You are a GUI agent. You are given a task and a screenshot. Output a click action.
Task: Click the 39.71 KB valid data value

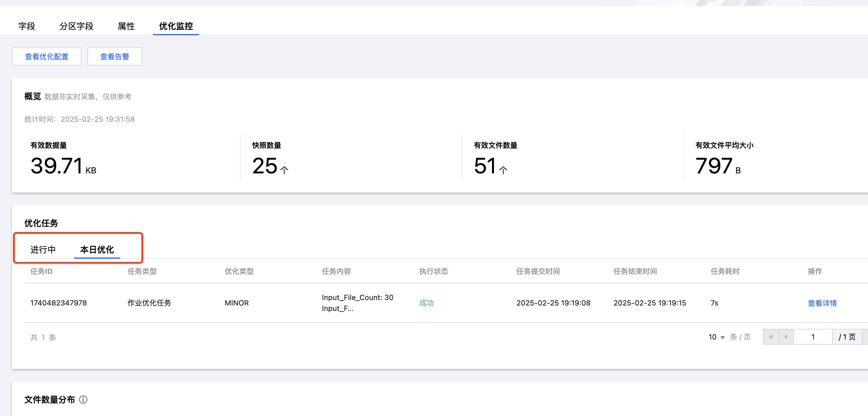tap(63, 166)
